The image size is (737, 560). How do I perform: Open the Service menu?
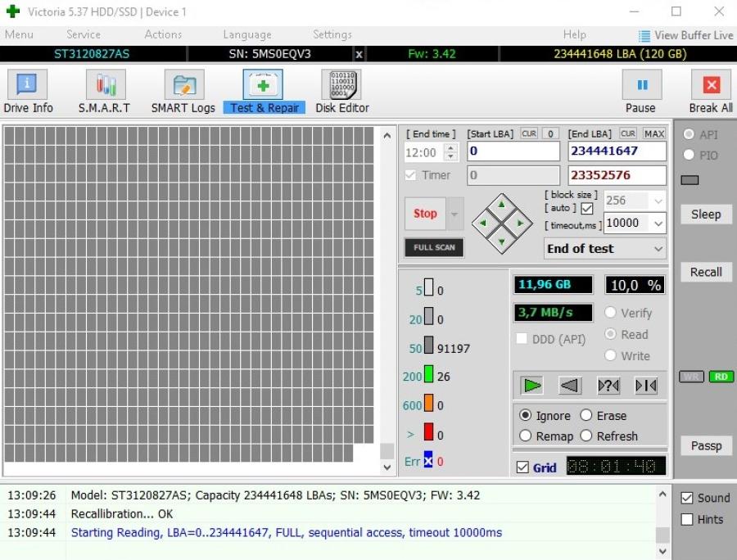pos(83,34)
